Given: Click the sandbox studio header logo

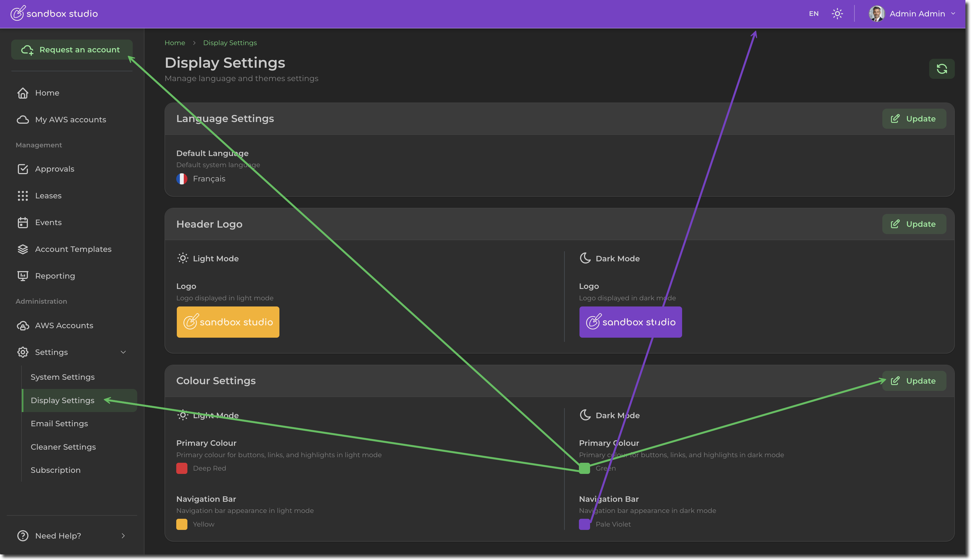Looking at the screenshot, I should click(54, 13).
